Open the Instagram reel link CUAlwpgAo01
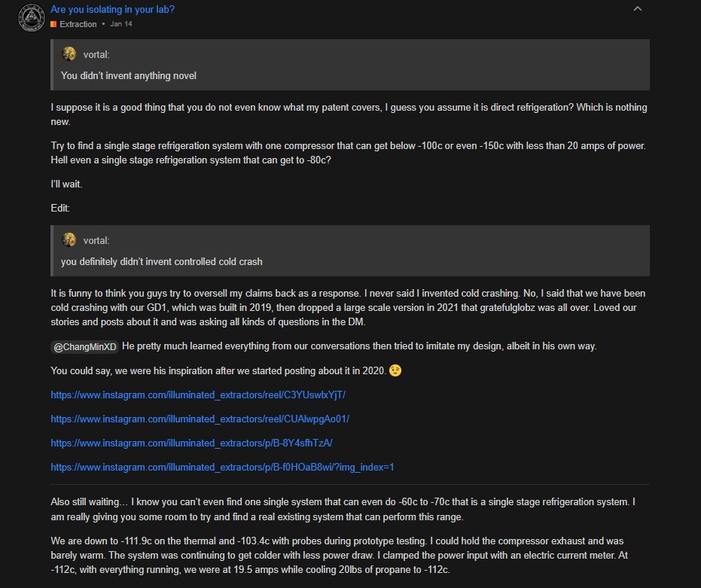 200,419
